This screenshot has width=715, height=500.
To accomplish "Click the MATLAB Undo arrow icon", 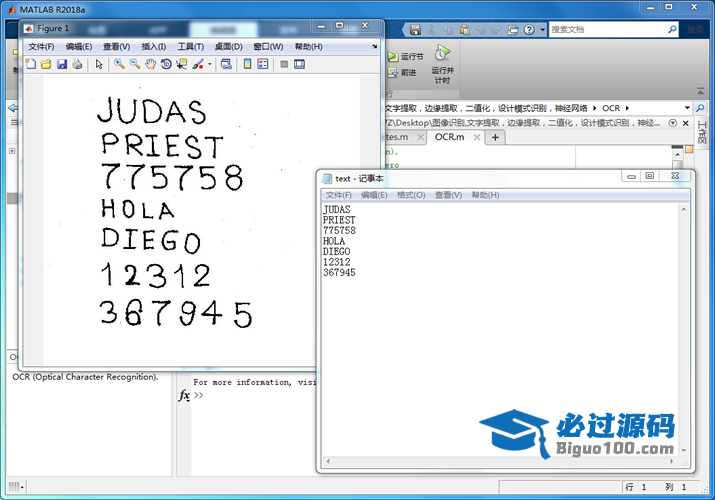I will (481, 30).
